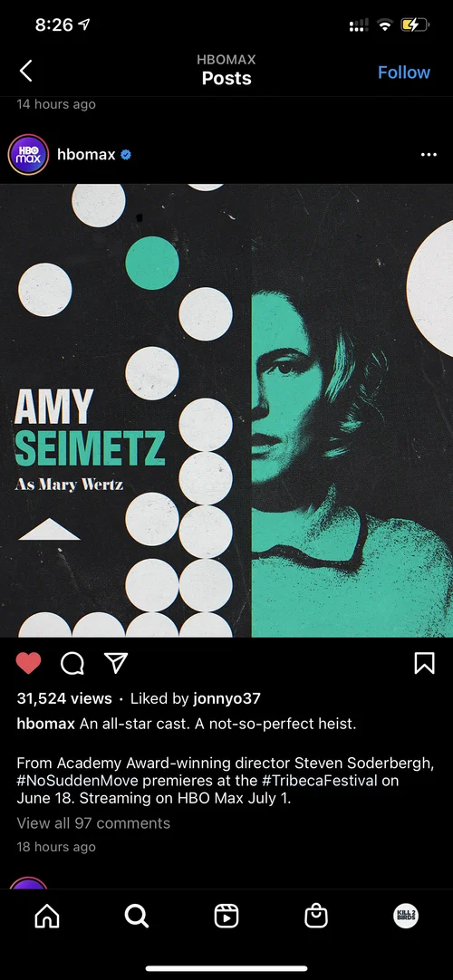Open hbomax profile picture
The width and height of the screenshot is (453, 980).
pyautogui.click(x=28, y=154)
